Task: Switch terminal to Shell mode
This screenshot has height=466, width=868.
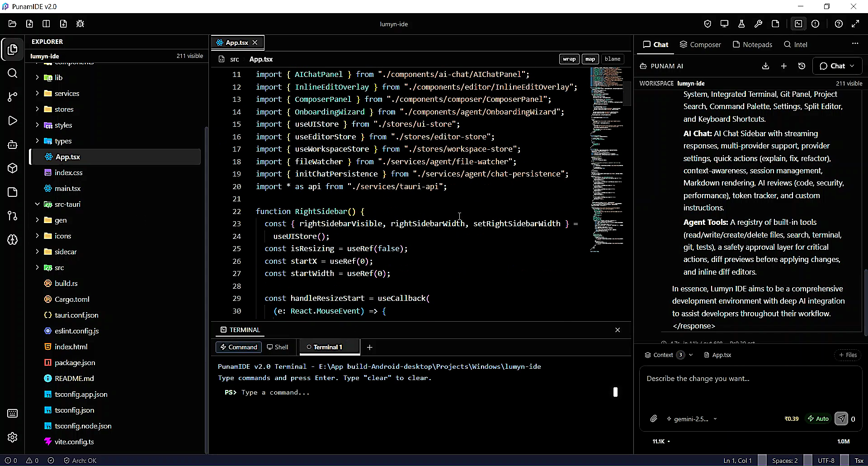Action: point(277,347)
